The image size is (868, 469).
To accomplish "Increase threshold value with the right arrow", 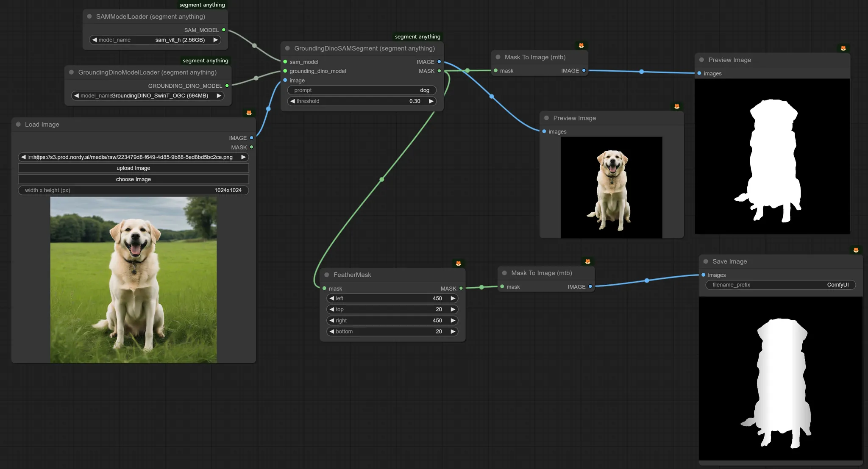I will [x=431, y=101].
